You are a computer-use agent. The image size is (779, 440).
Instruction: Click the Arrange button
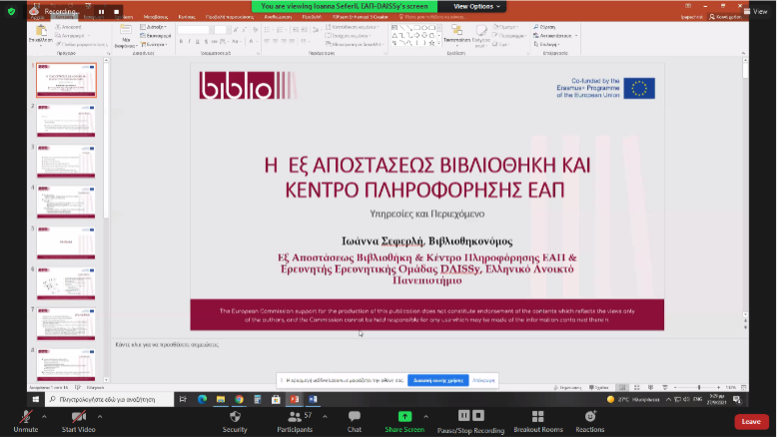[x=458, y=34]
